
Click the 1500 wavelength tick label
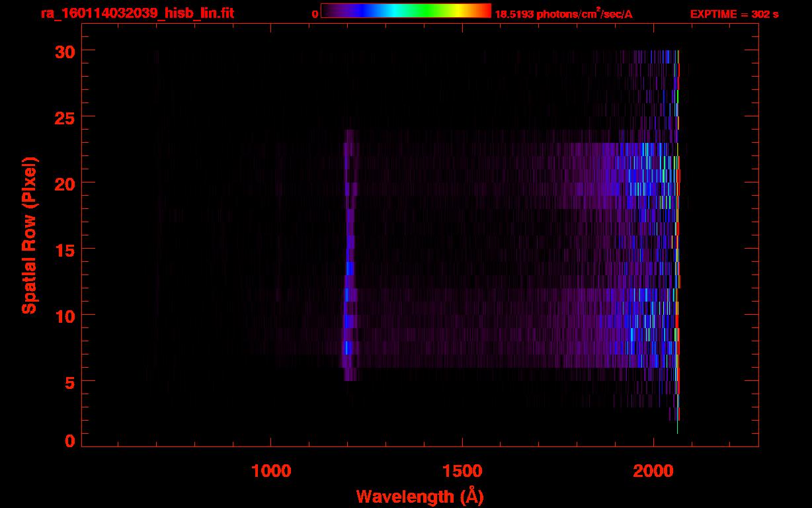pyautogui.click(x=462, y=470)
